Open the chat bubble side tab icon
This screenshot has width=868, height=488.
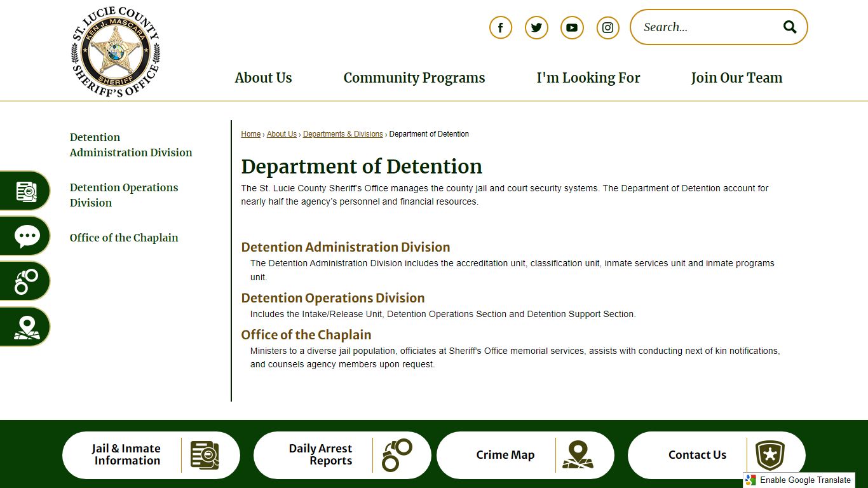(x=27, y=236)
